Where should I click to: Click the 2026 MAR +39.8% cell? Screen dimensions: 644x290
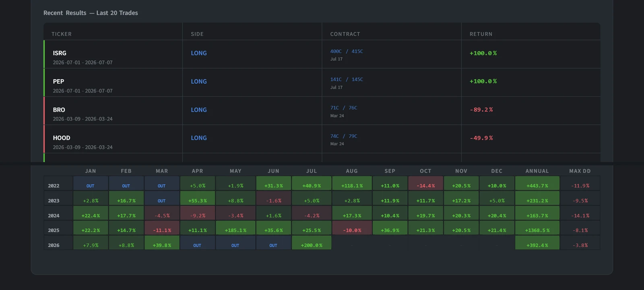click(x=162, y=243)
